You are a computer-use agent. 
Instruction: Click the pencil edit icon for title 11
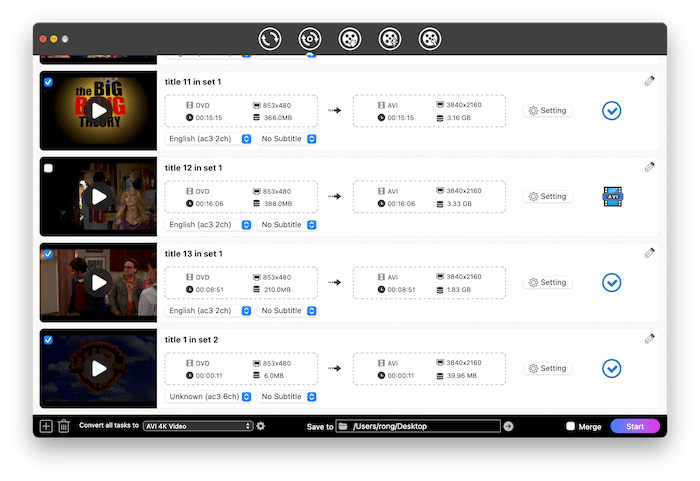pos(650,81)
